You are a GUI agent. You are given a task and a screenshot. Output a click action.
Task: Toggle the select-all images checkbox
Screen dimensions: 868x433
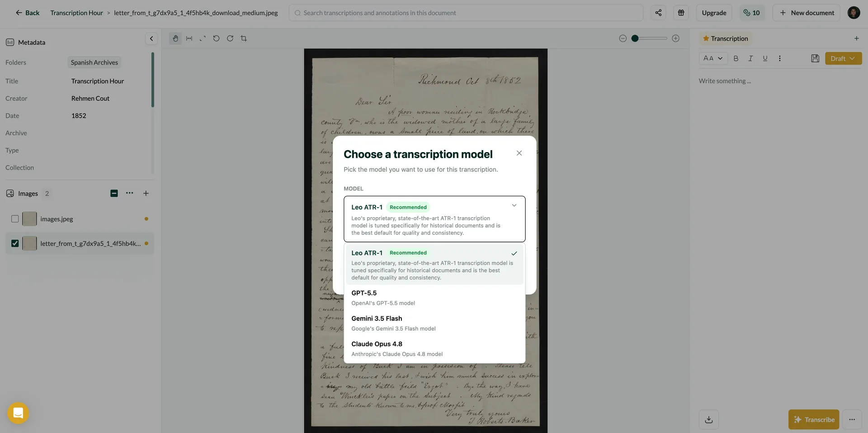coord(114,193)
